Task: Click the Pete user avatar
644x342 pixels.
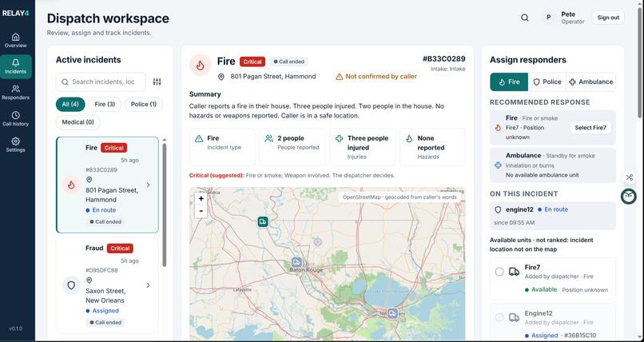Action: (x=548, y=18)
